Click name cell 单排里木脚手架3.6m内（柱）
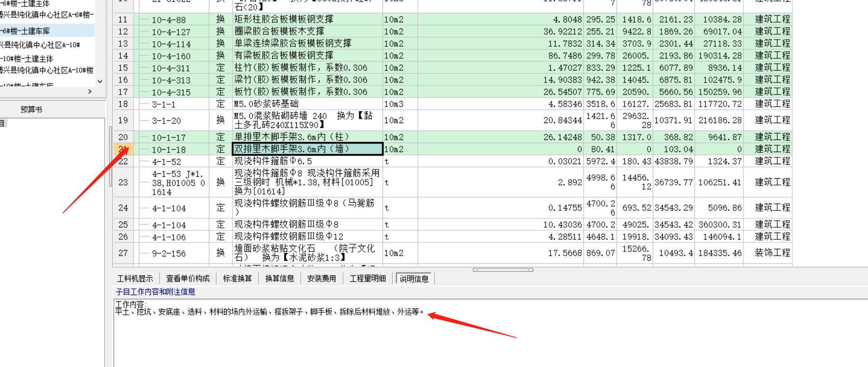Image resolution: width=868 pixels, height=367 pixels. click(307, 138)
